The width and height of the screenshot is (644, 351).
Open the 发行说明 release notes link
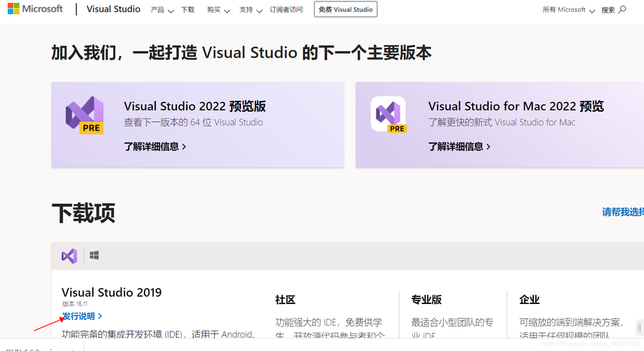click(x=81, y=317)
